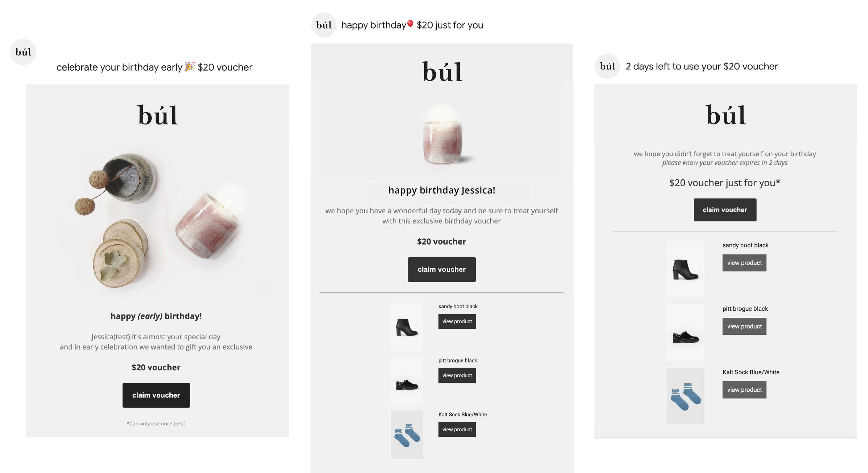Select 'view product' for pitt brogue black
The height and width of the screenshot is (473, 868).
tap(458, 375)
